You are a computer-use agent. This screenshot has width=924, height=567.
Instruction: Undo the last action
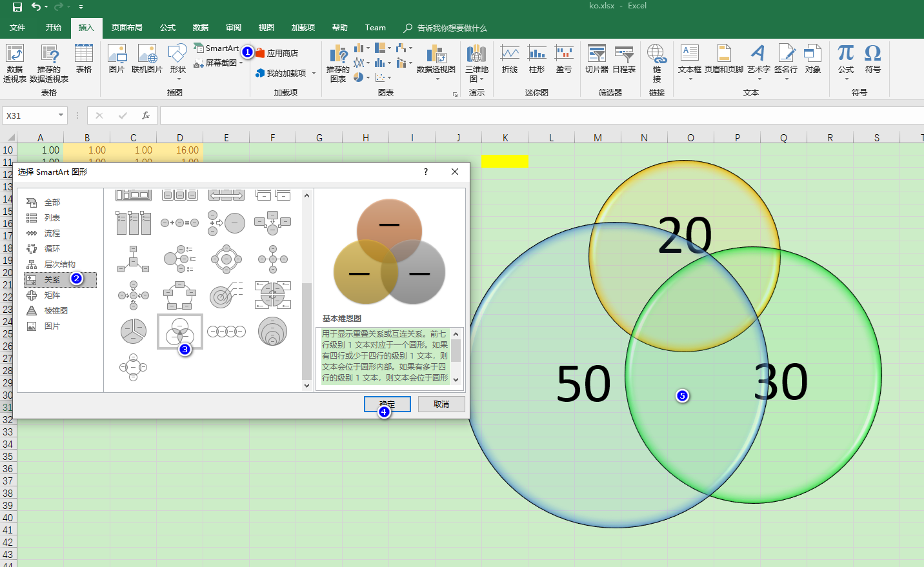pos(37,7)
